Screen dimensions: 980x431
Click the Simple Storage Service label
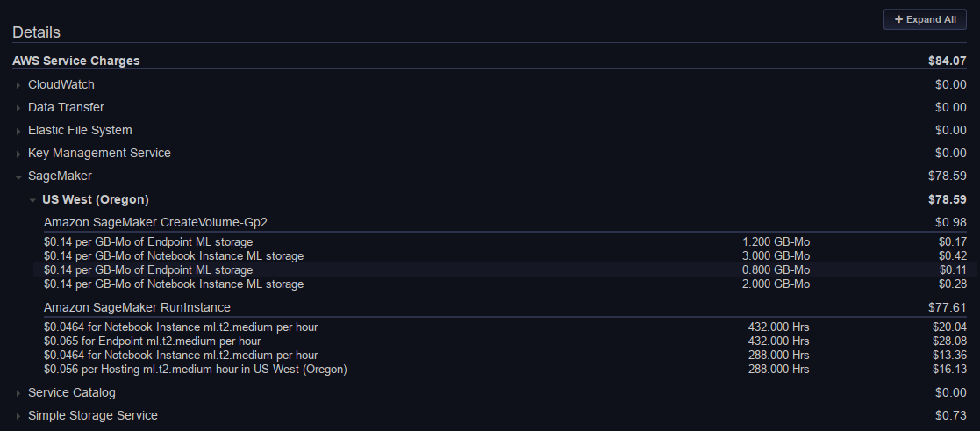pyautogui.click(x=93, y=415)
